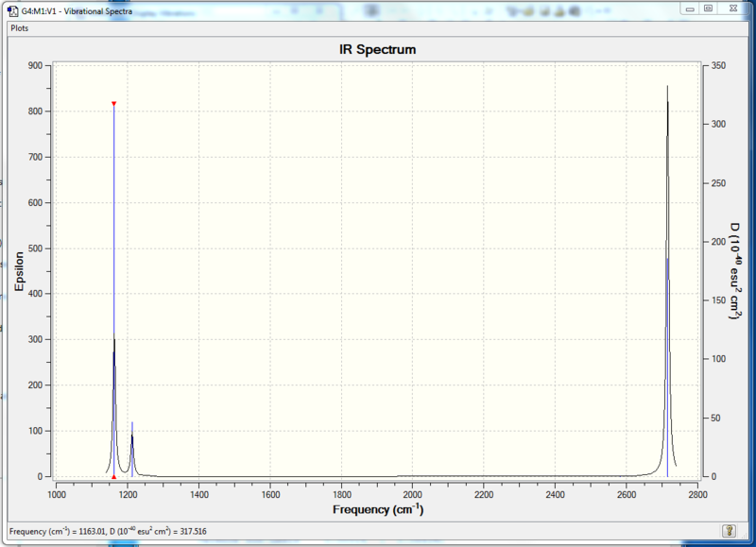Click the 900 tick label on Epsilon axis
Image resolution: width=756 pixels, height=547 pixels.
point(35,65)
